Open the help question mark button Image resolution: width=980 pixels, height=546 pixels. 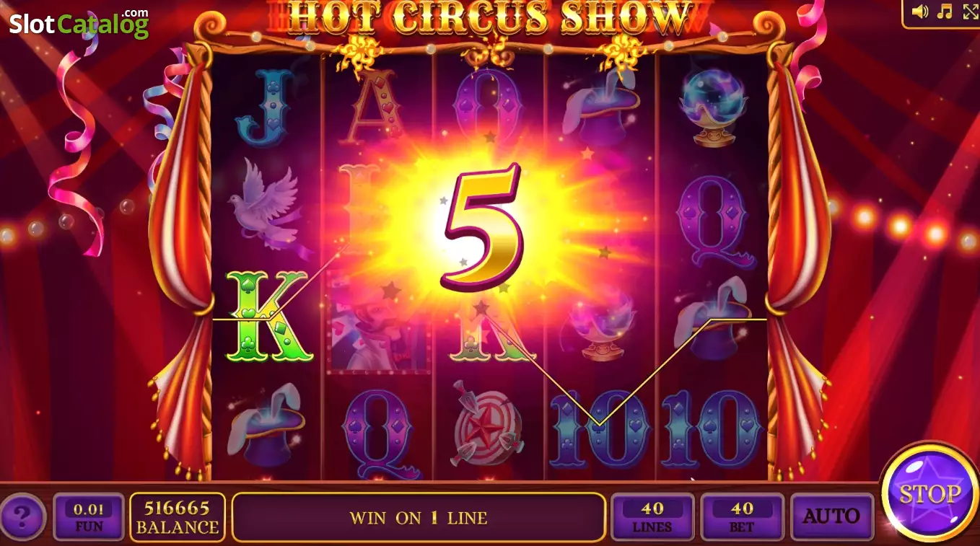click(23, 516)
